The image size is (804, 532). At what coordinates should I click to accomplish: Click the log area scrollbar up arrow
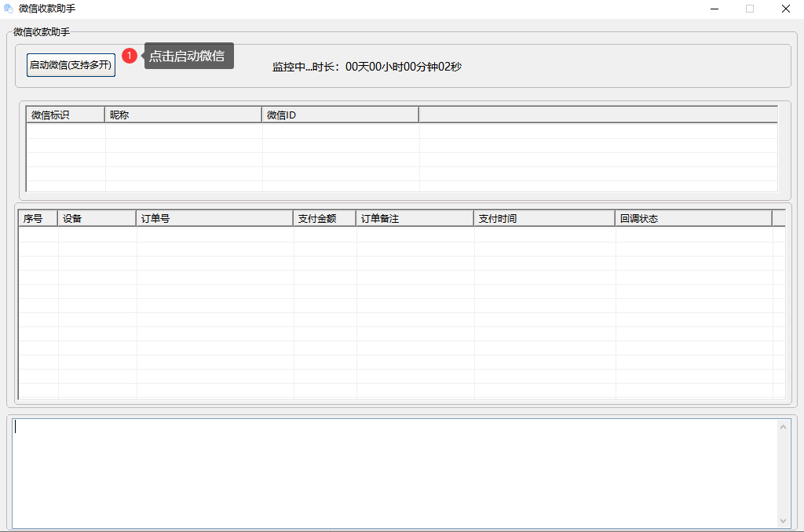pyautogui.click(x=783, y=427)
